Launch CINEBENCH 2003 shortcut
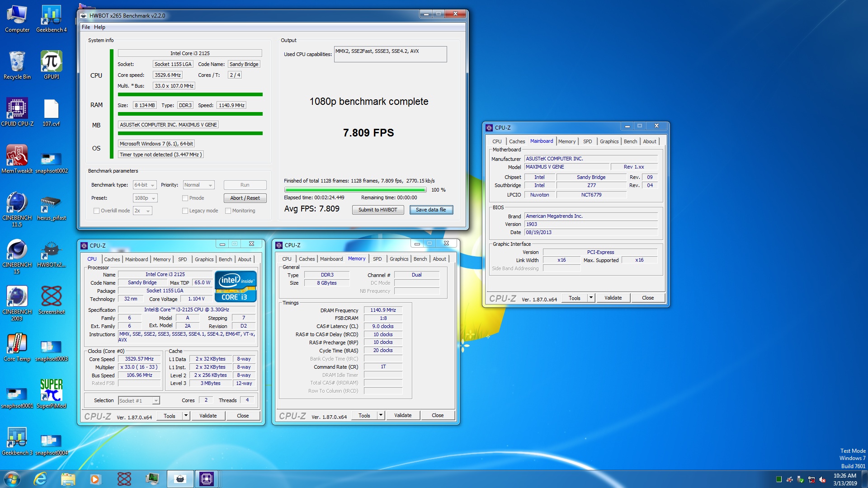Image resolution: width=868 pixels, height=488 pixels. (17, 303)
